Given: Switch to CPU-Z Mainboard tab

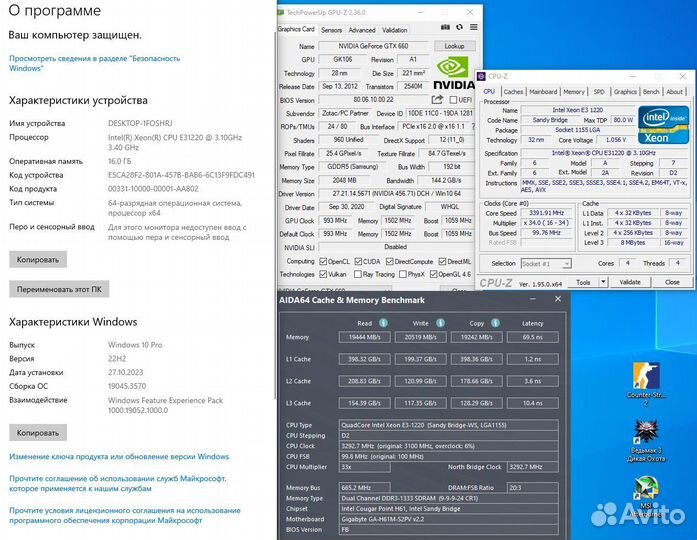Looking at the screenshot, I should coord(543,92).
